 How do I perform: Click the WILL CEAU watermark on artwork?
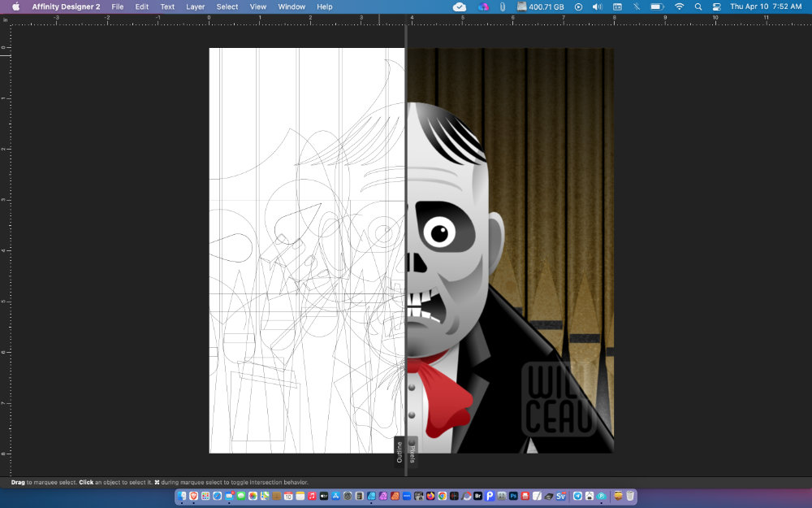(x=559, y=397)
